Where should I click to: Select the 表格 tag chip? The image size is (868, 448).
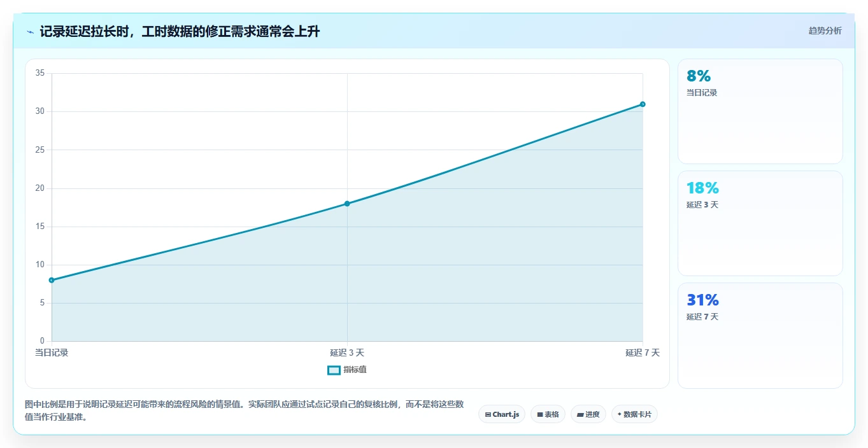[548, 414]
